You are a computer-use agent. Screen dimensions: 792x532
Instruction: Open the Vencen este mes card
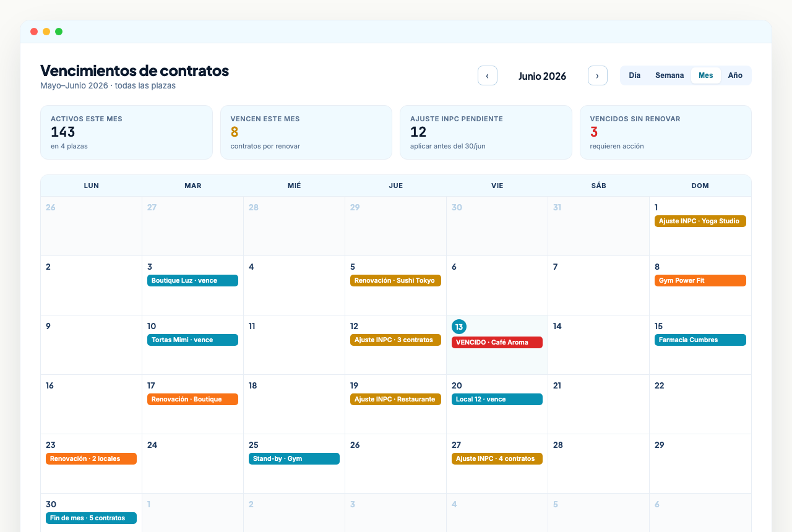coord(306,132)
